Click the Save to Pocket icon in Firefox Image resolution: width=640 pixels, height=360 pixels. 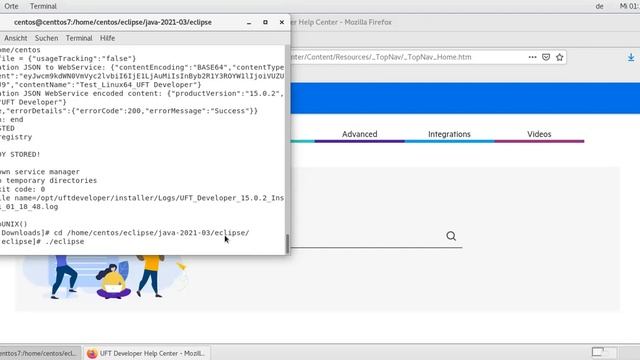coord(546,57)
